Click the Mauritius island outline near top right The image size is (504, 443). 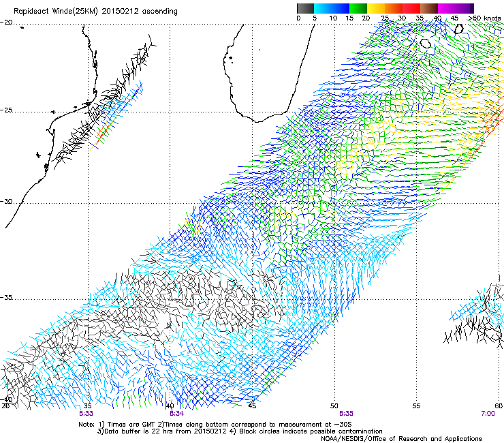point(458,29)
